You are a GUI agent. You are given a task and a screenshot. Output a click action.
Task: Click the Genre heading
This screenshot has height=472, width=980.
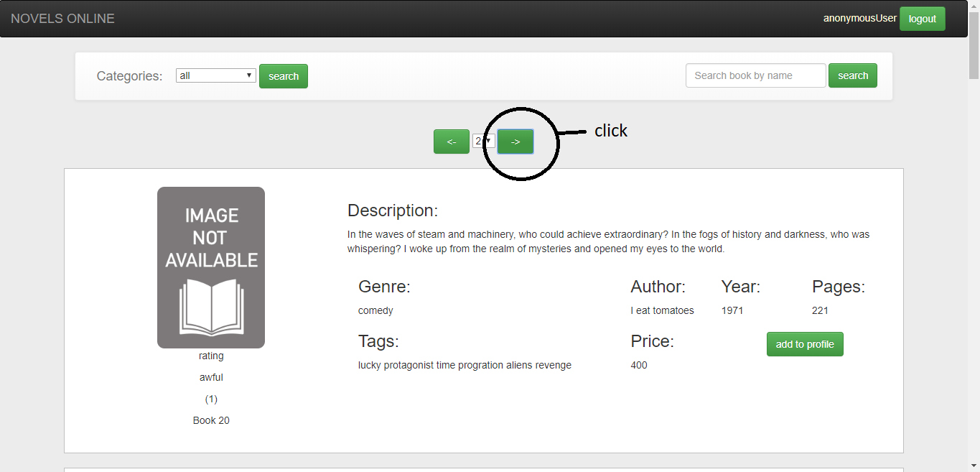[384, 287]
